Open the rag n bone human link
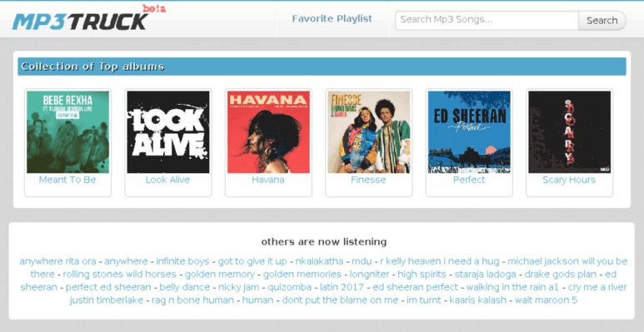The height and width of the screenshot is (332, 644). pos(192,300)
